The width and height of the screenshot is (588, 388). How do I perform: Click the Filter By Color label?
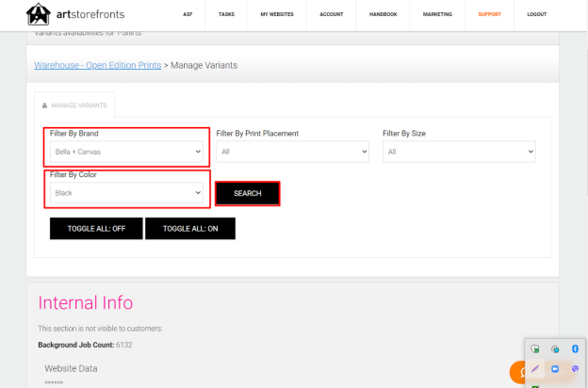(x=73, y=174)
